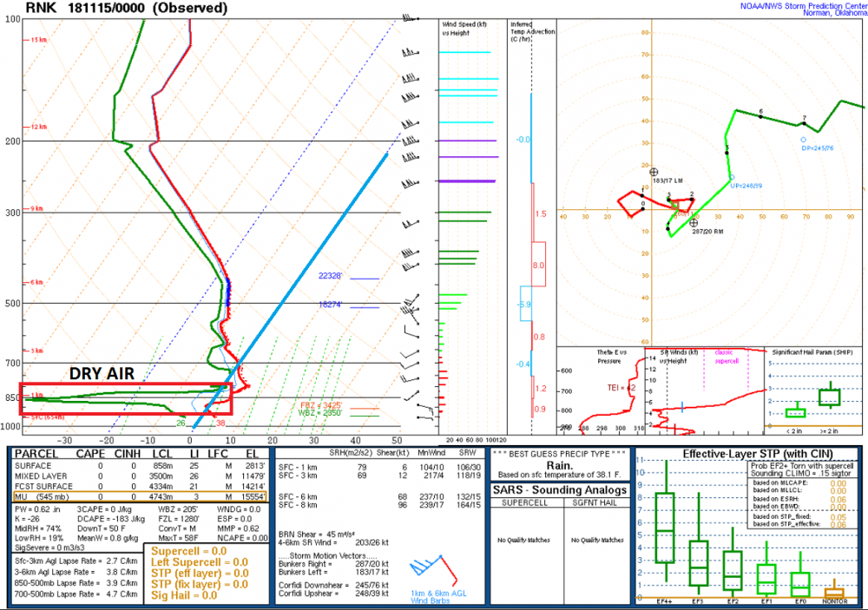The height and width of the screenshot is (610, 868).
Task: Click the 1km & 6km AGL Wind Barbs caption
Action: pyautogui.click(x=438, y=597)
